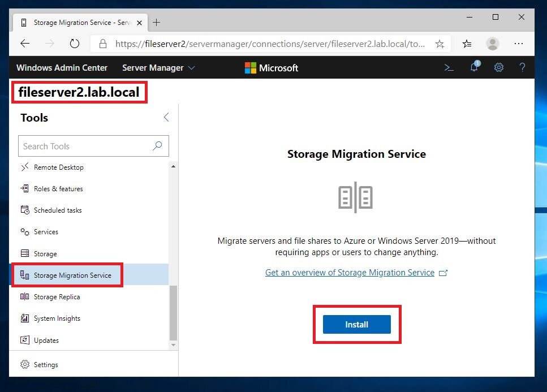Viewport: 547px width, 392px height.
Task: Open the favorites list icon
Action: (467, 44)
